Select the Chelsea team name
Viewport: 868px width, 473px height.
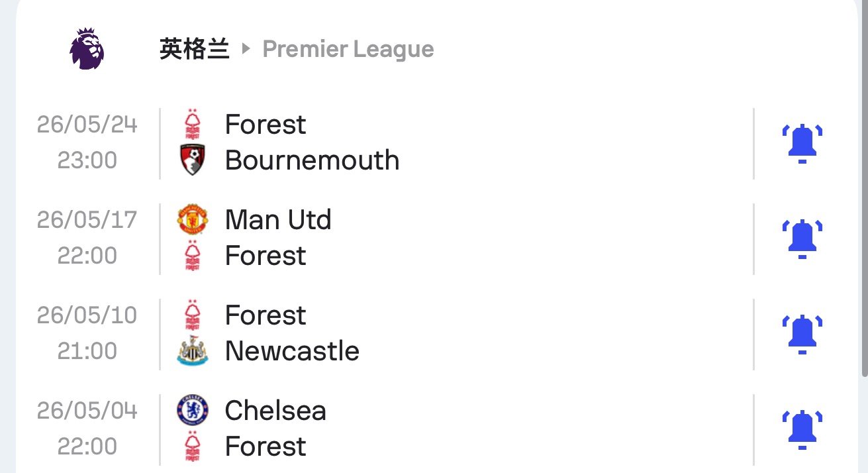click(275, 411)
